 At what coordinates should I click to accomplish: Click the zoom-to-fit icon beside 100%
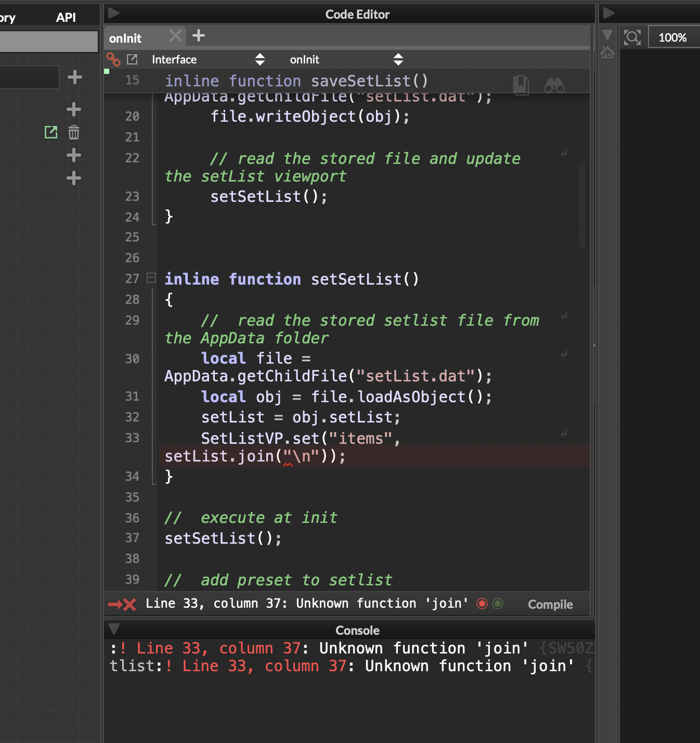632,37
